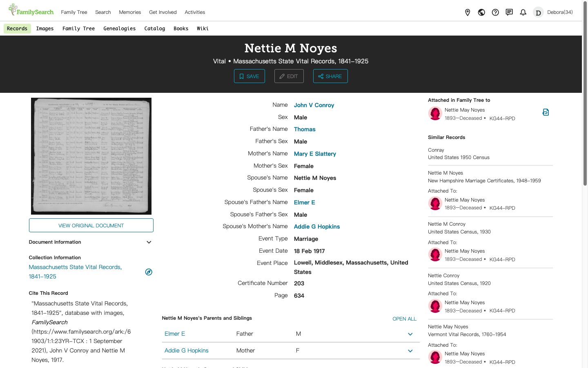Open the Debora user avatar
Screen dimensions: 588x368
pyautogui.click(x=538, y=12)
